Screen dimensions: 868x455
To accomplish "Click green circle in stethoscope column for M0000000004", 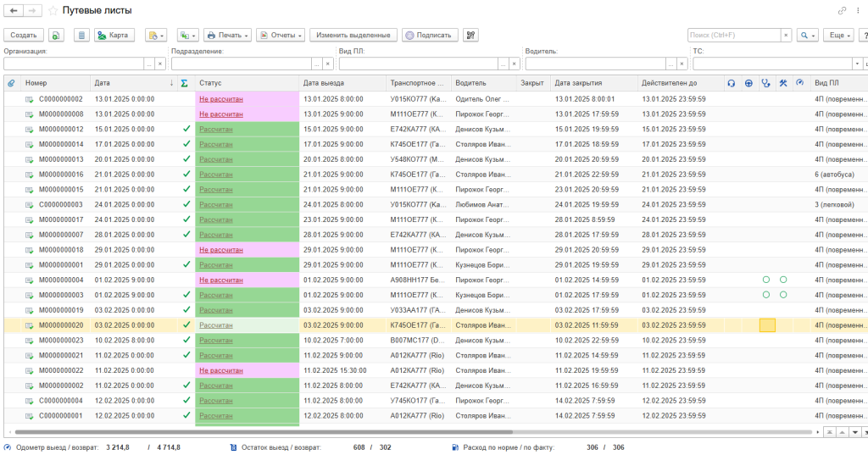I will [765, 280].
